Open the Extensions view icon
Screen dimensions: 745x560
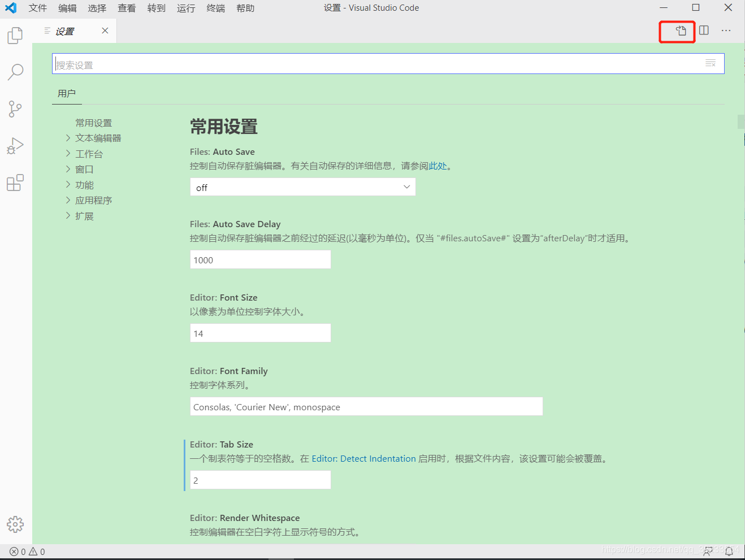(x=15, y=182)
